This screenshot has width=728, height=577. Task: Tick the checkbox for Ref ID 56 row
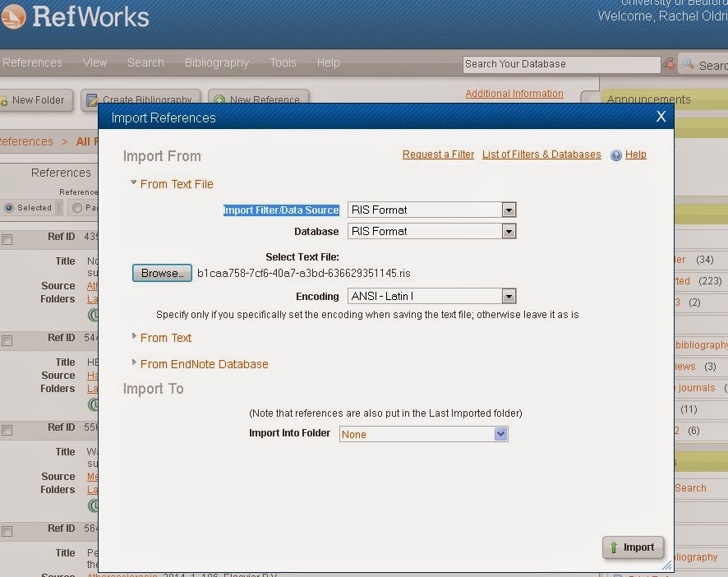[7, 531]
